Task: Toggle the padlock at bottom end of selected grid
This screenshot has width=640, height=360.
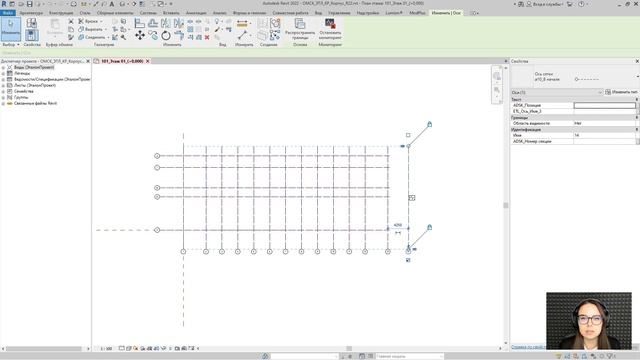Action: [x=429, y=227]
